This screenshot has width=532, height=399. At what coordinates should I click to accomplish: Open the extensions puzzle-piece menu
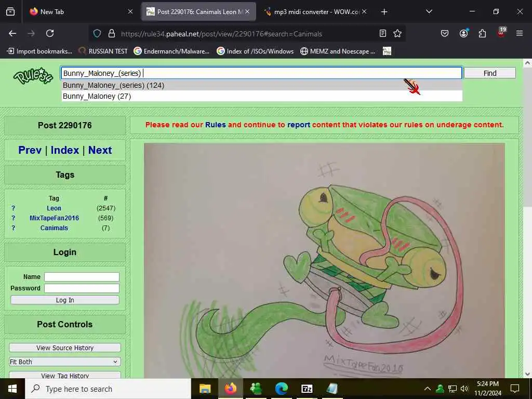[x=482, y=33]
